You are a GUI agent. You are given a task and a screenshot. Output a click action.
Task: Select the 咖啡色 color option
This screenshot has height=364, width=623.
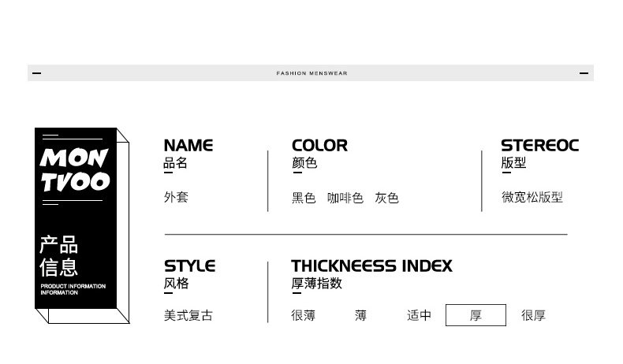(x=345, y=198)
